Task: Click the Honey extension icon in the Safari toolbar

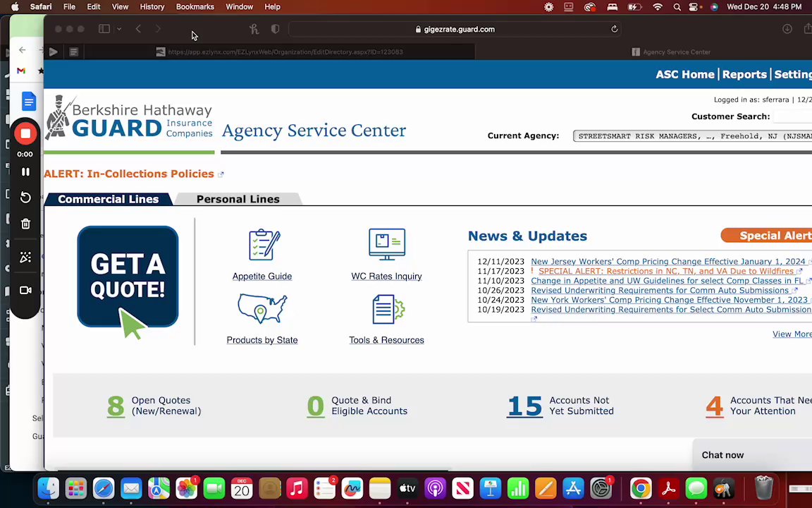Action: 254,29
